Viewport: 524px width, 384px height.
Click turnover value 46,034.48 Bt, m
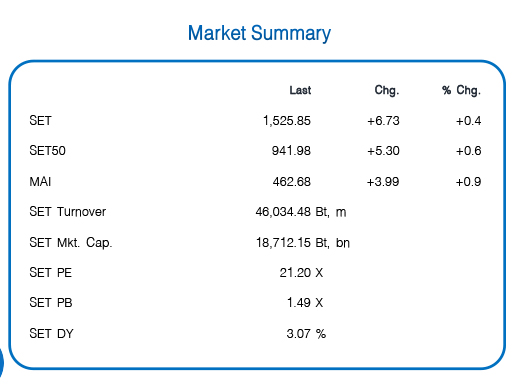pyautogui.click(x=301, y=212)
